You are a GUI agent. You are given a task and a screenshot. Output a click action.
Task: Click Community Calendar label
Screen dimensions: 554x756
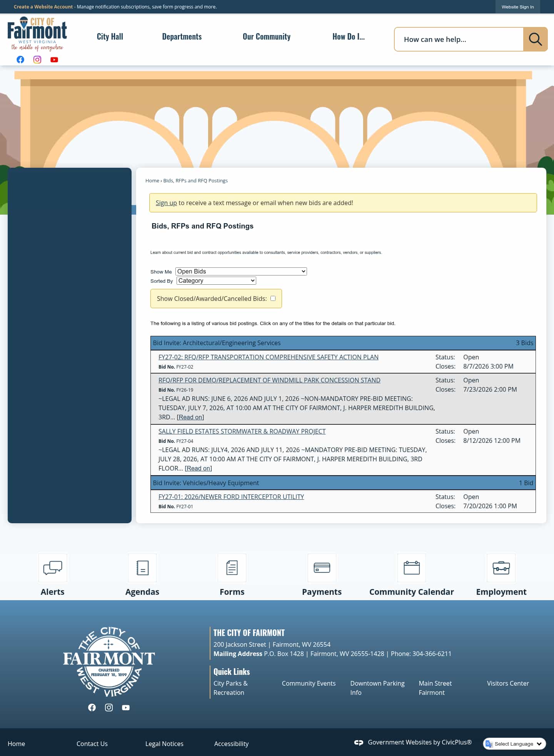412,592
